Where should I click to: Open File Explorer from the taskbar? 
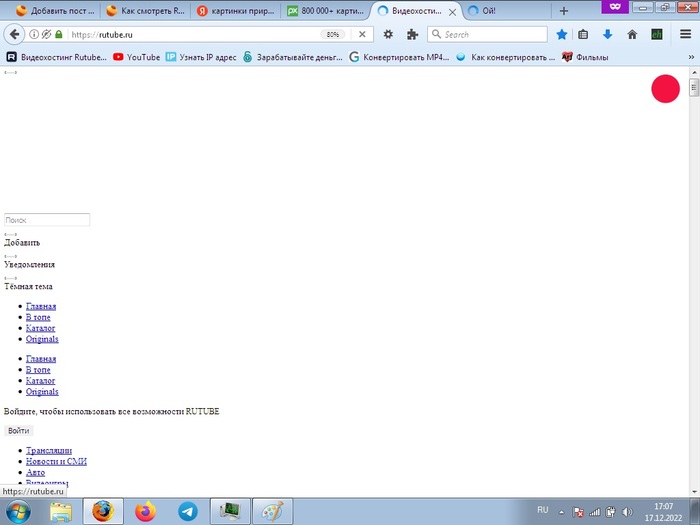pos(61,512)
